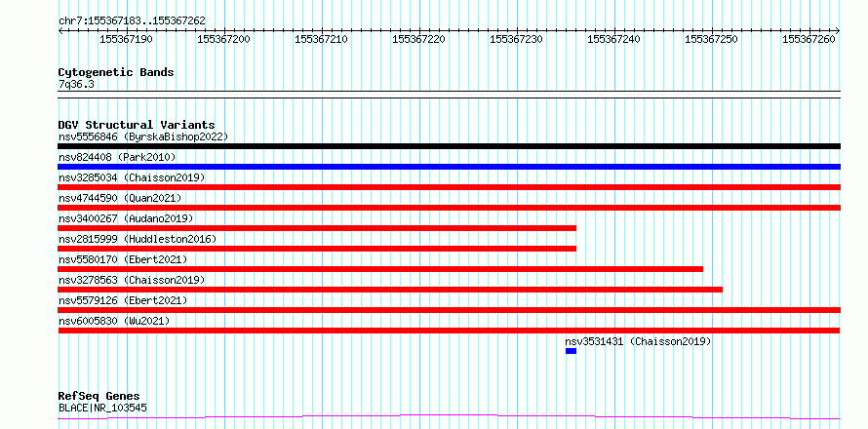Click the DGV Structural Variants track title

click(x=137, y=125)
